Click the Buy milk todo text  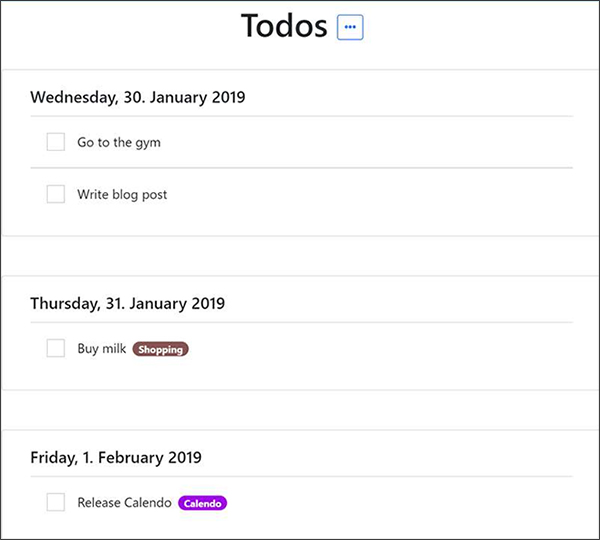(x=101, y=349)
